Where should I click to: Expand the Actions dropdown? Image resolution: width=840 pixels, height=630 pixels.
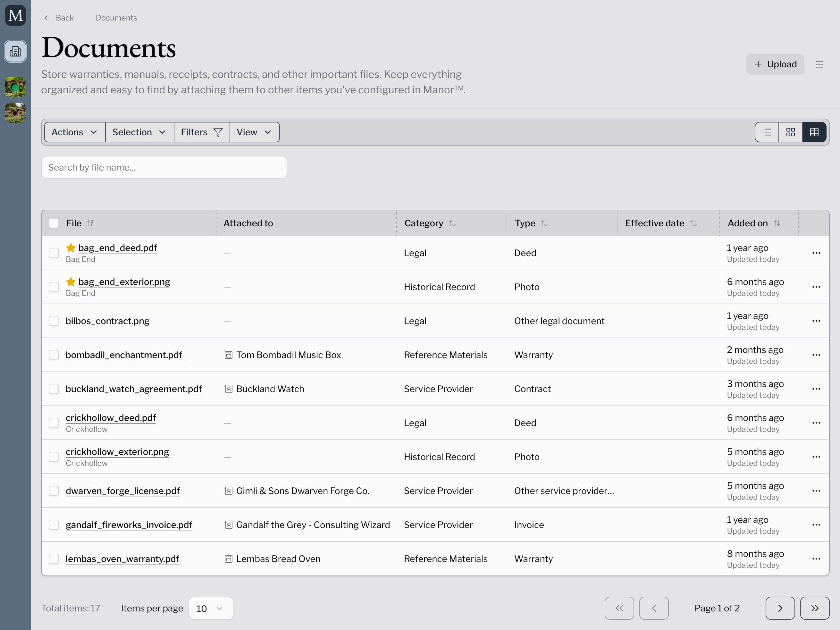coord(74,132)
